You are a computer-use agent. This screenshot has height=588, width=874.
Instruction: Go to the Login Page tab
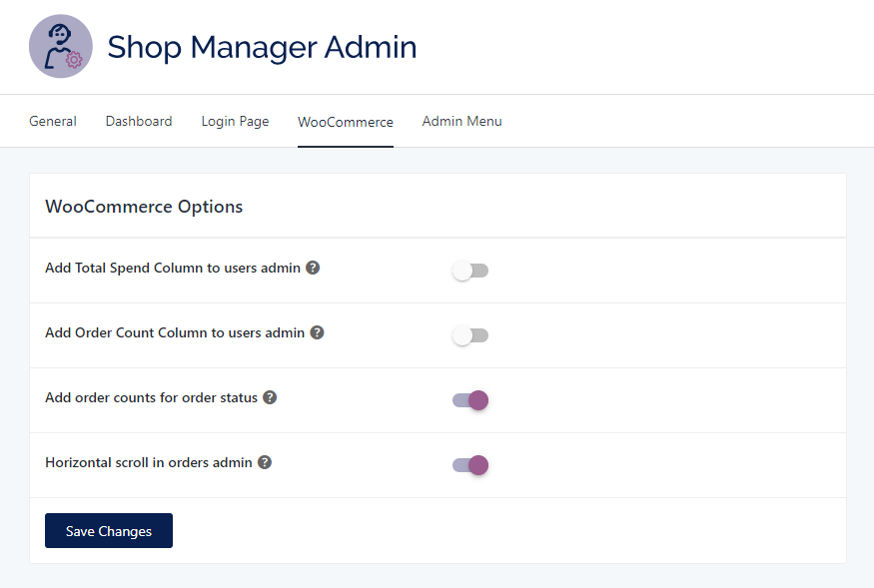[x=235, y=121]
